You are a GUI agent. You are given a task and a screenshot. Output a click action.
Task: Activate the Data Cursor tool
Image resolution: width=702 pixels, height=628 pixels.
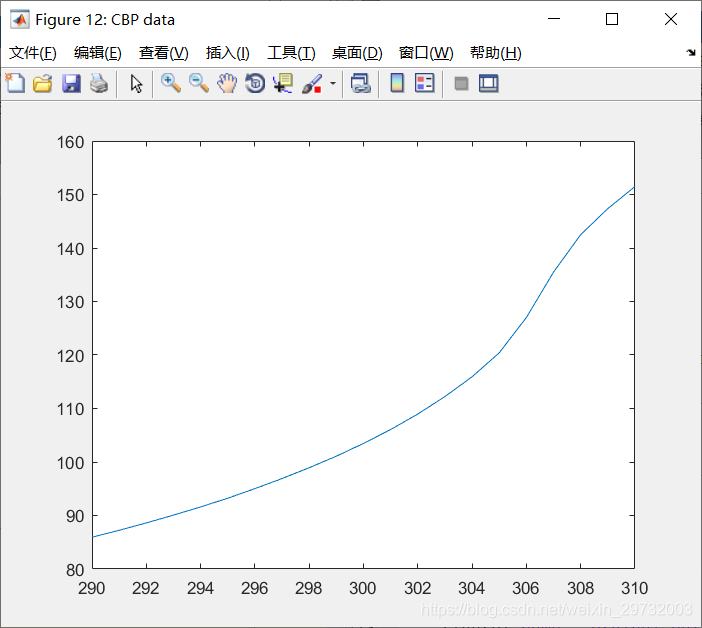pyautogui.click(x=283, y=83)
